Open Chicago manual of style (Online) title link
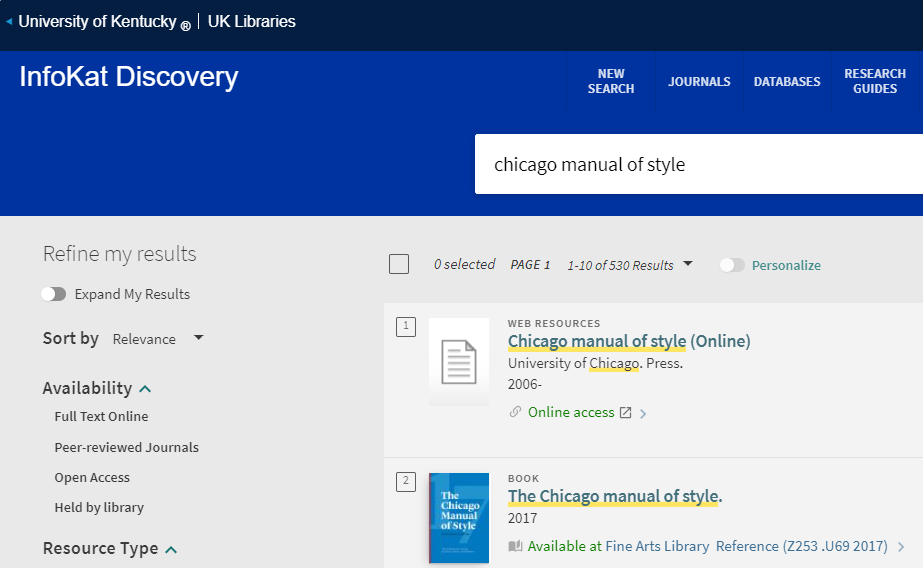The image size is (923, 568). (628, 341)
